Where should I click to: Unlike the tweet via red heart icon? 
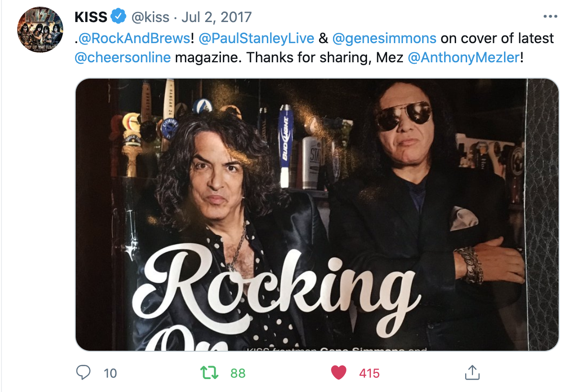tap(338, 373)
